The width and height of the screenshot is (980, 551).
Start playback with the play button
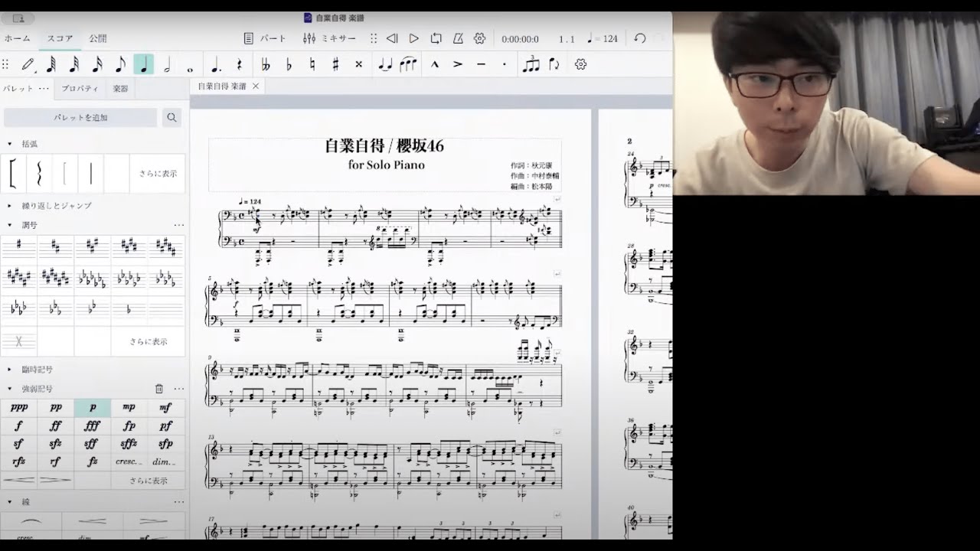click(x=414, y=38)
